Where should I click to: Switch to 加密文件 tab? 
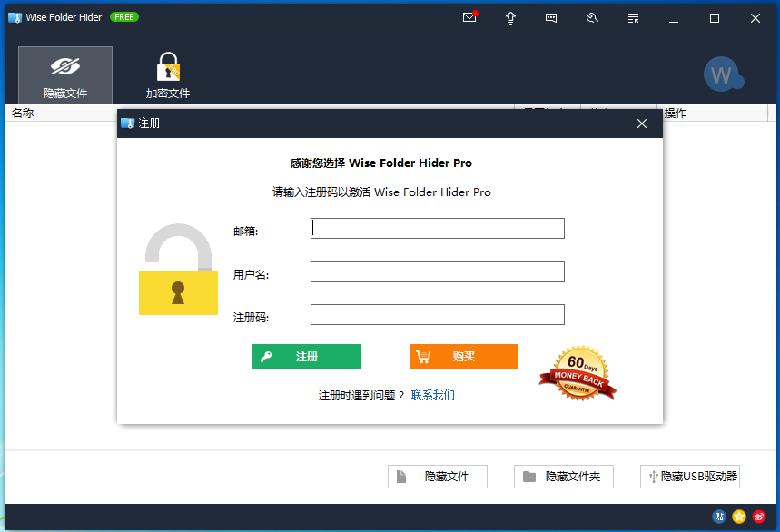point(168,75)
